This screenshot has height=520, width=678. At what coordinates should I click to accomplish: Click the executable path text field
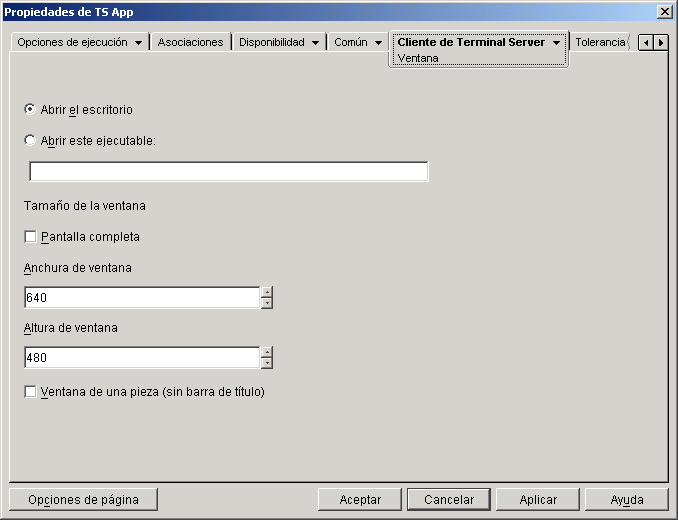229,172
